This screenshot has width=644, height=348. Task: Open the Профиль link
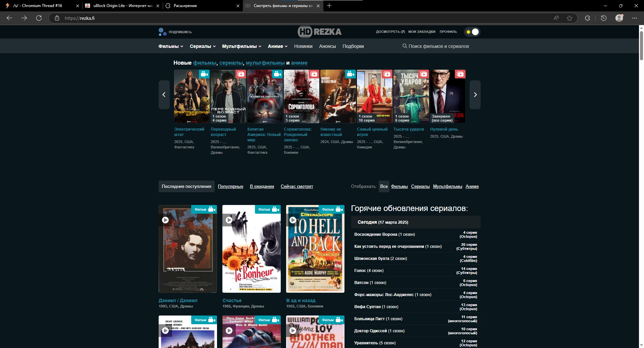pyautogui.click(x=448, y=32)
